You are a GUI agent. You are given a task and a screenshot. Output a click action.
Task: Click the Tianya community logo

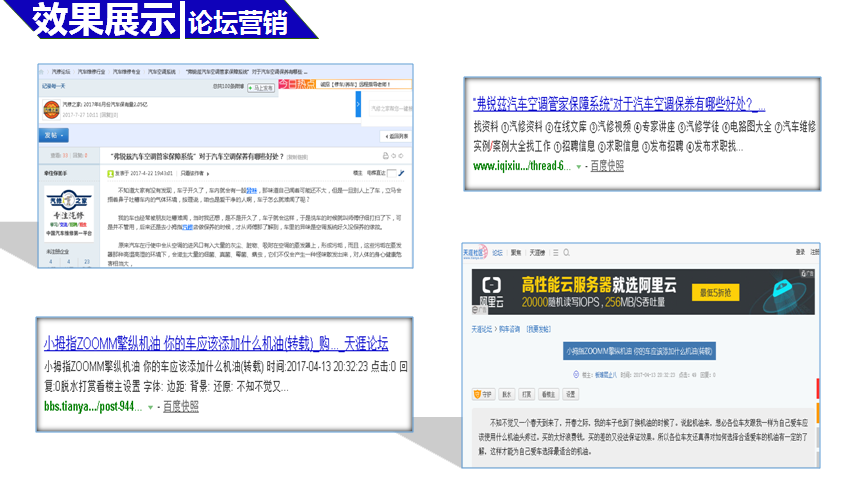[x=475, y=252]
